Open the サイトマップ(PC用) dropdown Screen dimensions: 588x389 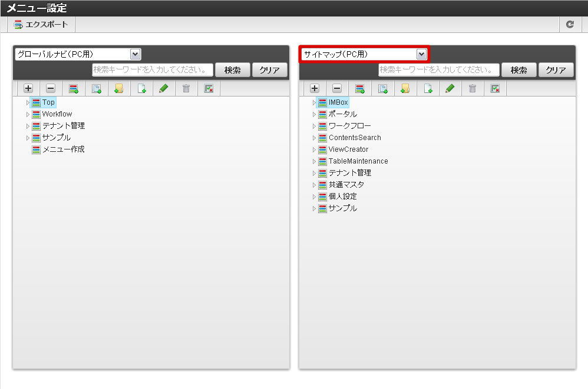364,54
